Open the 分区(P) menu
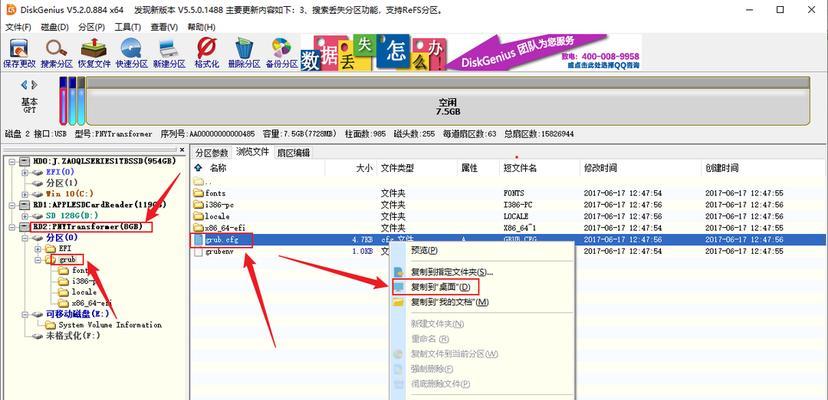 pyautogui.click(x=91, y=27)
